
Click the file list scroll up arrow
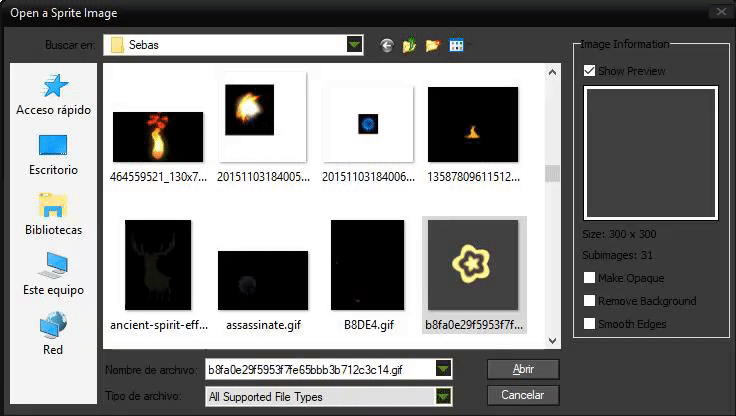pos(552,72)
